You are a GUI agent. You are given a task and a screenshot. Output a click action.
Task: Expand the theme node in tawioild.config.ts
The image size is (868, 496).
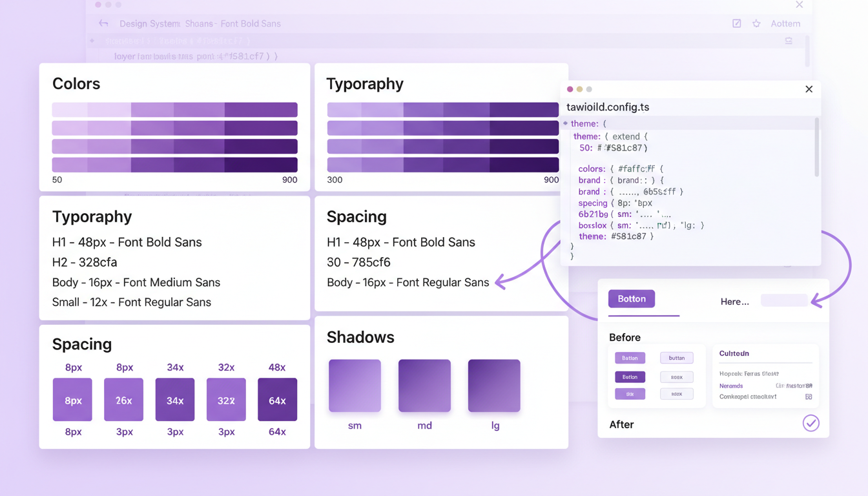pyautogui.click(x=567, y=123)
